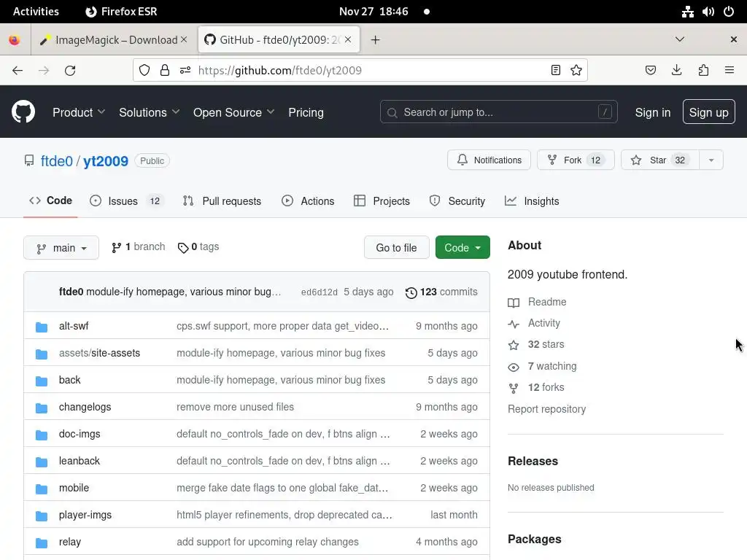Click Report repository link
This screenshot has width=747, height=560.
click(x=546, y=409)
